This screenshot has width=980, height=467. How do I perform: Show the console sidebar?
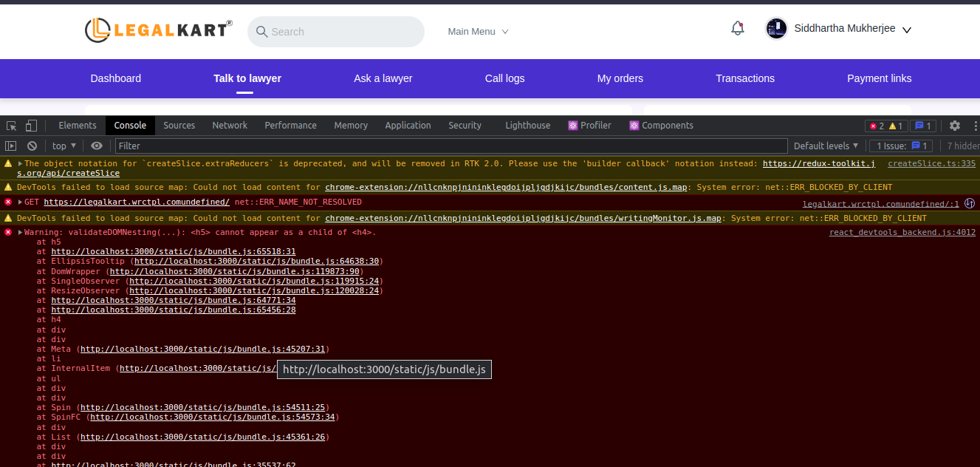11,146
